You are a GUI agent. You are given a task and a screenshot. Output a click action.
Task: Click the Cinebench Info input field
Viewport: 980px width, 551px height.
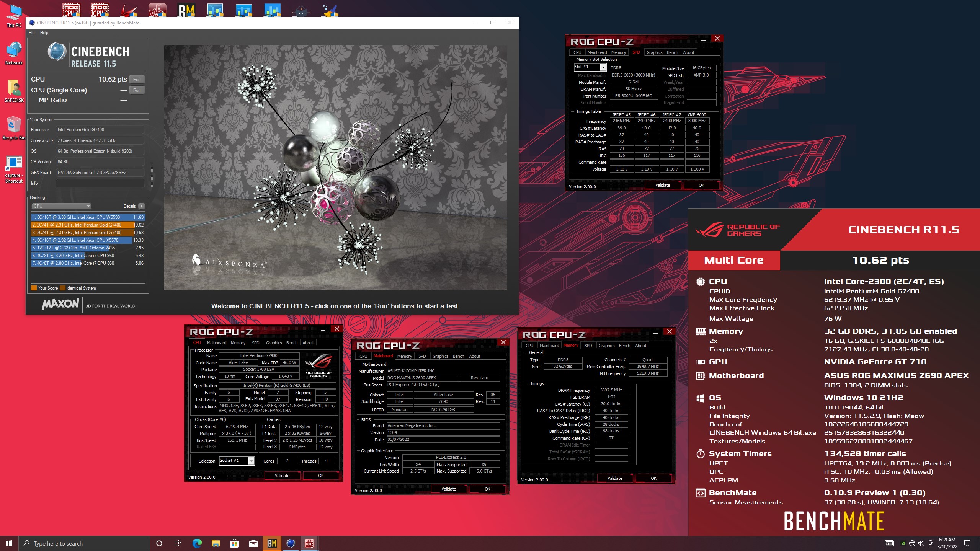(100, 183)
